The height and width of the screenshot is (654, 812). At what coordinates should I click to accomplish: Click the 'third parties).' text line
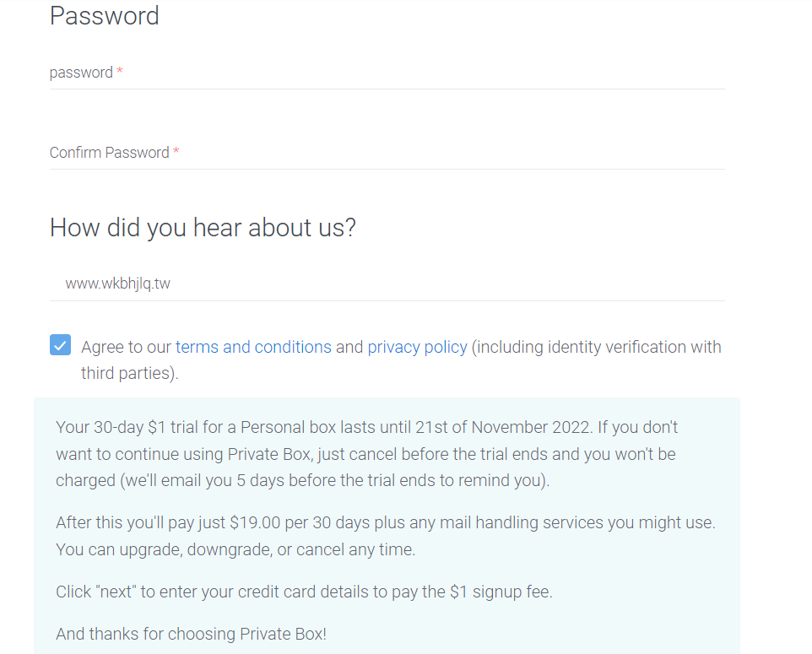[x=129, y=373]
